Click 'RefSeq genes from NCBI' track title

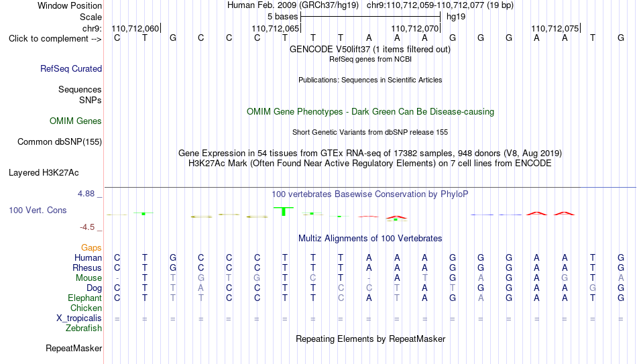point(371,59)
